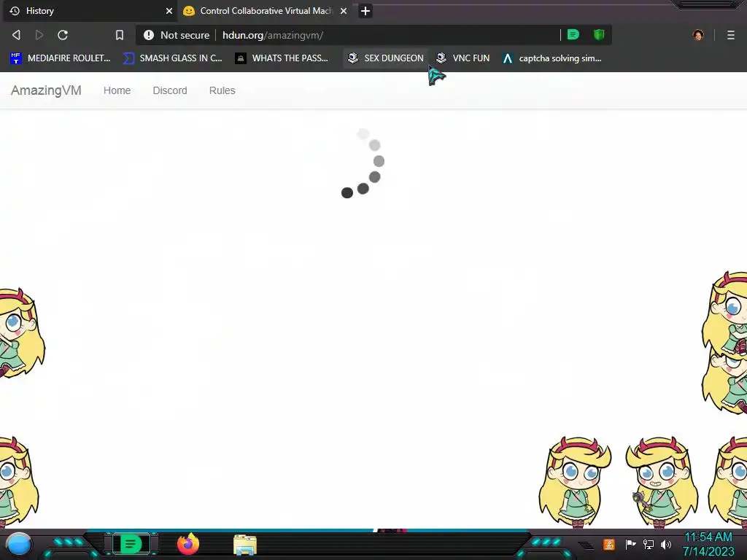Open the network tray icon
Image resolution: width=747 pixels, height=560 pixels.
pyautogui.click(x=649, y=544)
